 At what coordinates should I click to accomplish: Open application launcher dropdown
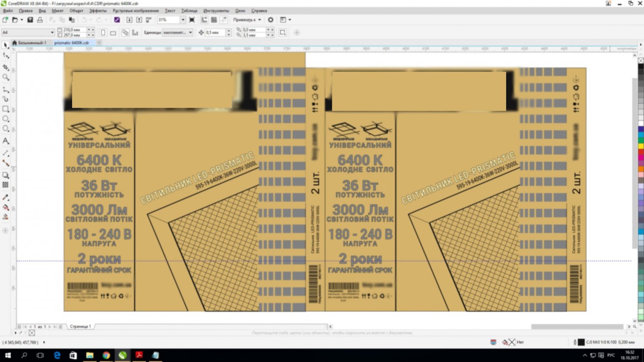point(286,20)
